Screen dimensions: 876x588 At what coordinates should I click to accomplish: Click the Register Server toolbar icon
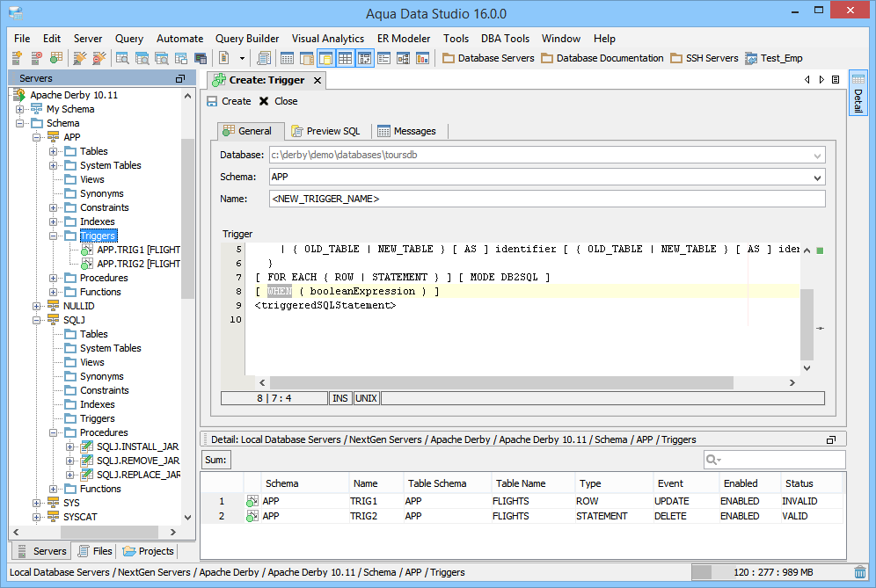(x=17, y=58)
